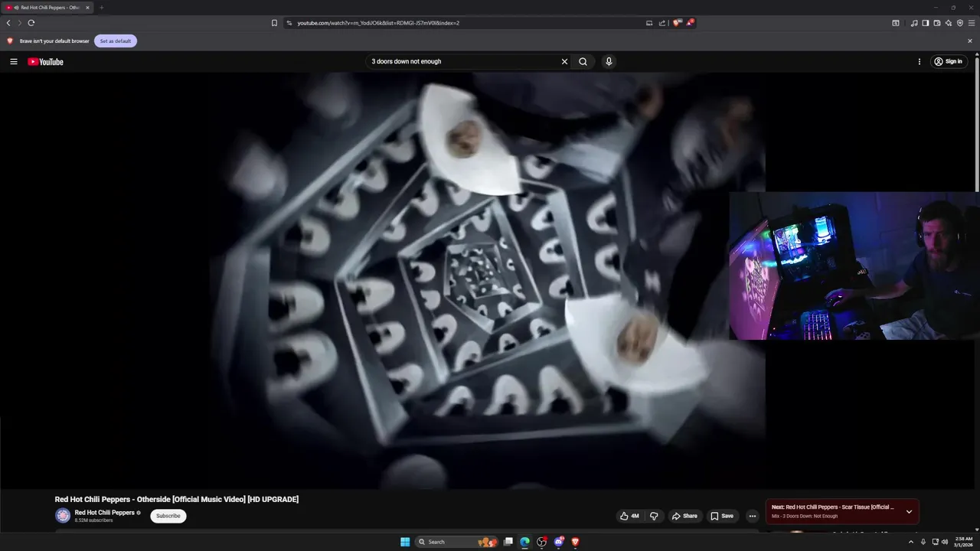Image resolution: width=980 pixels, height=551 pixels.
Task: Open Brave from the taskbar
Action: (575, 542)
